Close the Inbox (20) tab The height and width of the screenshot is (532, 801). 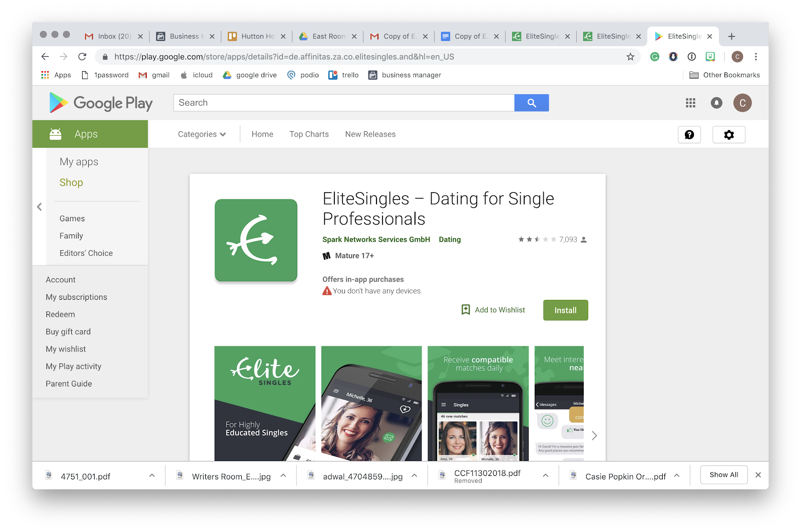click(x=140, y=36)
